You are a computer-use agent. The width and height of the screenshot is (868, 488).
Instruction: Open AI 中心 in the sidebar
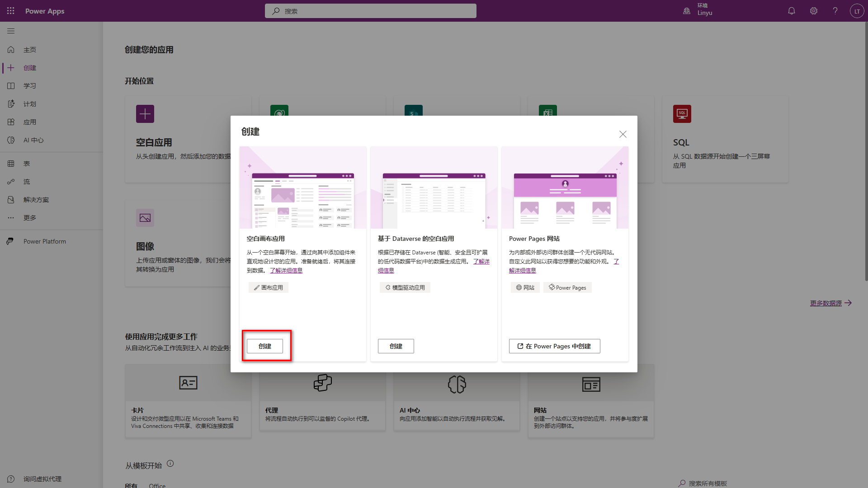pos(33,140)
